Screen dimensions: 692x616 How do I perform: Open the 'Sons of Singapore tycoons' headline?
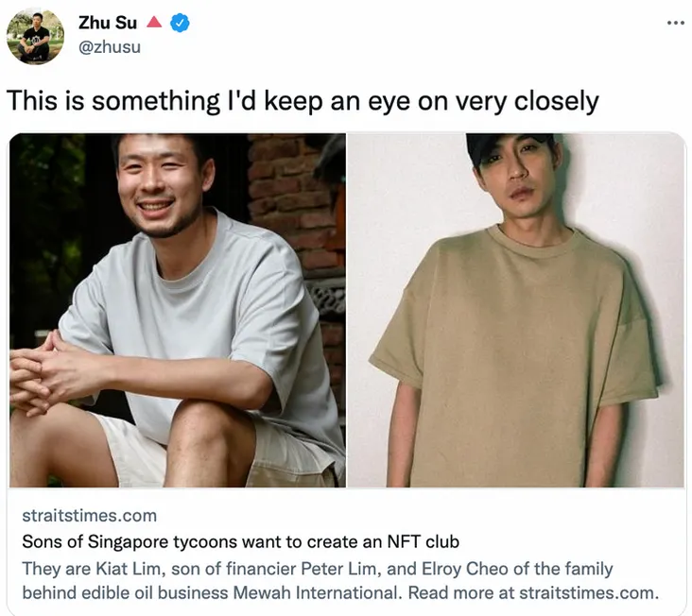(x=240, y=541)
